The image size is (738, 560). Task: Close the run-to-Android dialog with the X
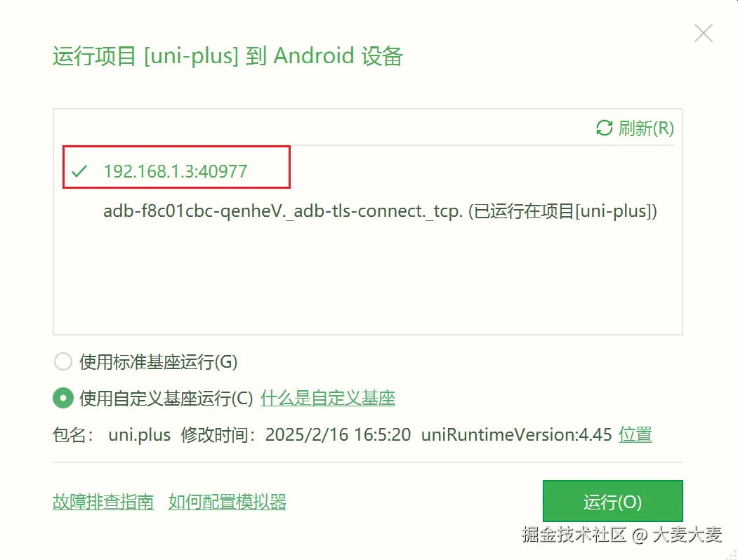(704, 33)
